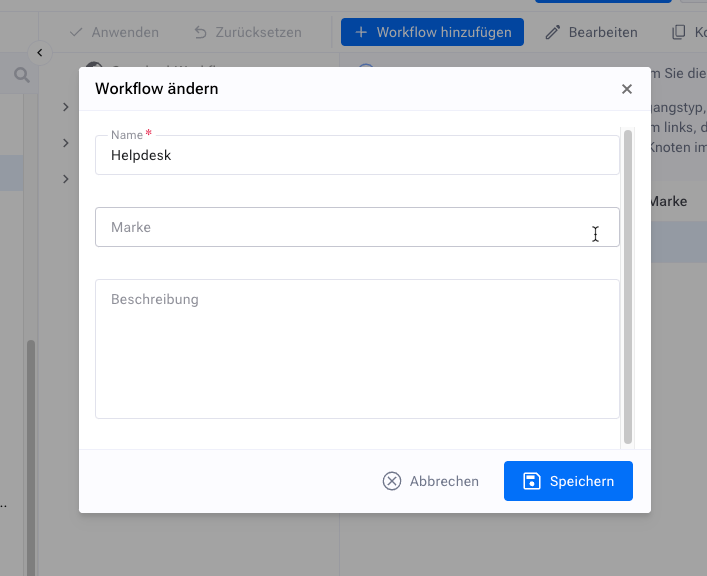Expand the third tree node chevron
The width and height of the screenshot is (707, 576).
click(65, 179)
